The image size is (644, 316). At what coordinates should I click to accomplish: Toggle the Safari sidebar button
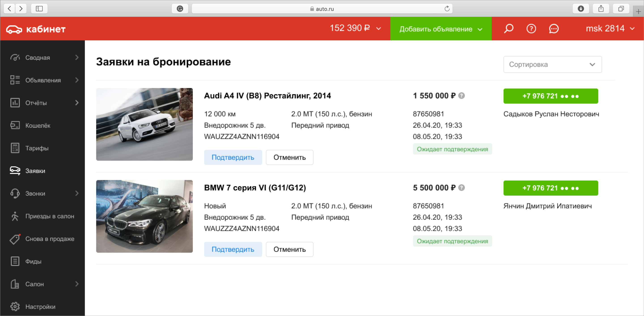click(39, 9)
